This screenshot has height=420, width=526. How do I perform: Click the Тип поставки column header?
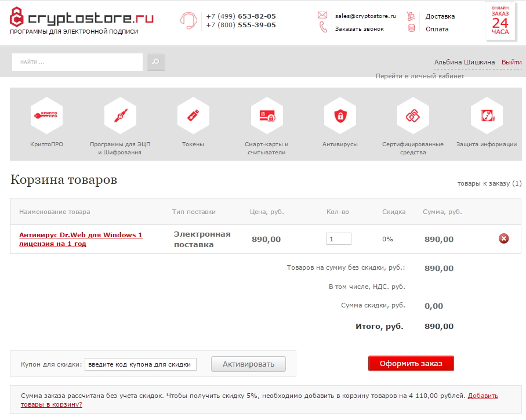194,212
